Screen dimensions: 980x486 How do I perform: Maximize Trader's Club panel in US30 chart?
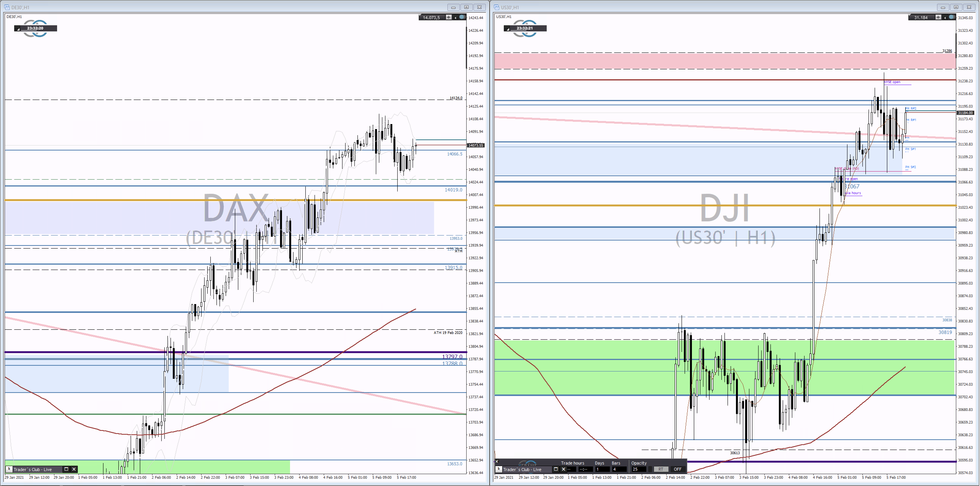click(x=556, y=469)
